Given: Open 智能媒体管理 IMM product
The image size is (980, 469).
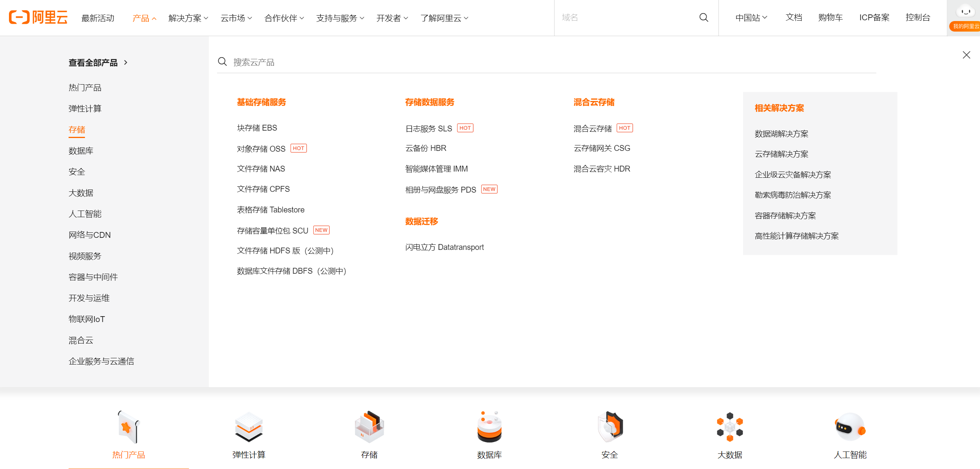Looking at the screenshot, I should [436, 169].
